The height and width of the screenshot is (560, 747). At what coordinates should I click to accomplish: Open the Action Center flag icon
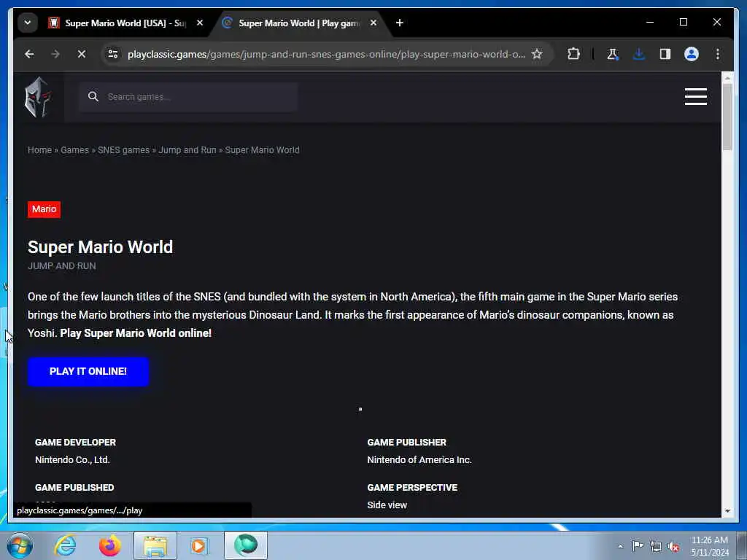click(638, 545)
